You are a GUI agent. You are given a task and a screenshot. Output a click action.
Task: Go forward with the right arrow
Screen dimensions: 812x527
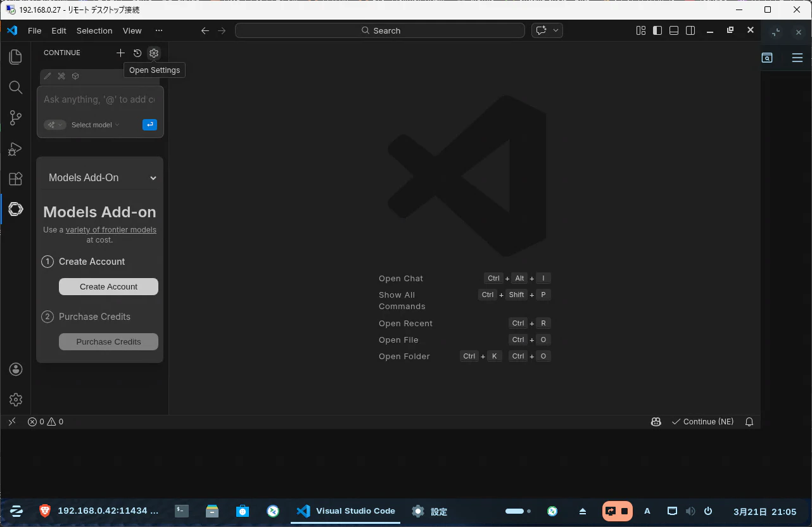[222, 30]
